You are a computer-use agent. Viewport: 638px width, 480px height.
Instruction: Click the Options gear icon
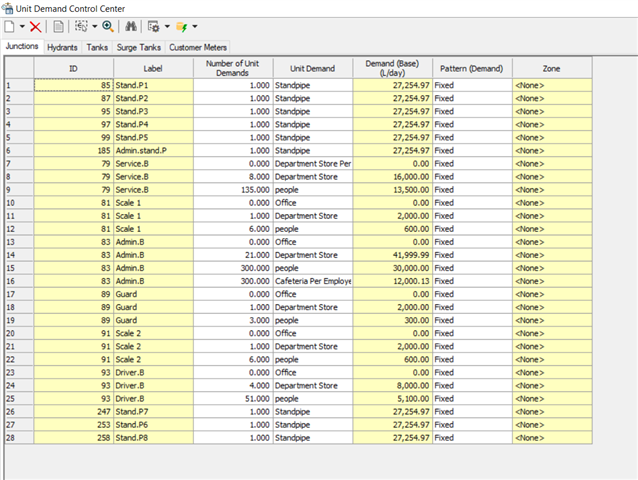tap(153, 27)
